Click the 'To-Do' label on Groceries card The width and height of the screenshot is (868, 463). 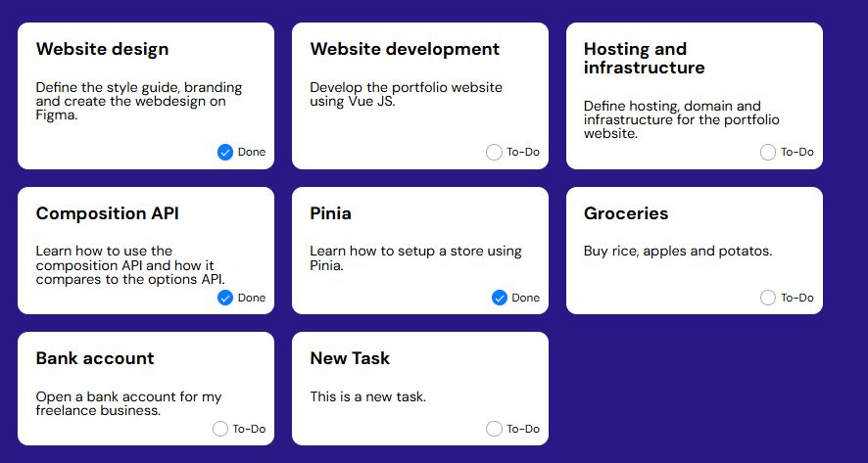click(x=797, y=298)
